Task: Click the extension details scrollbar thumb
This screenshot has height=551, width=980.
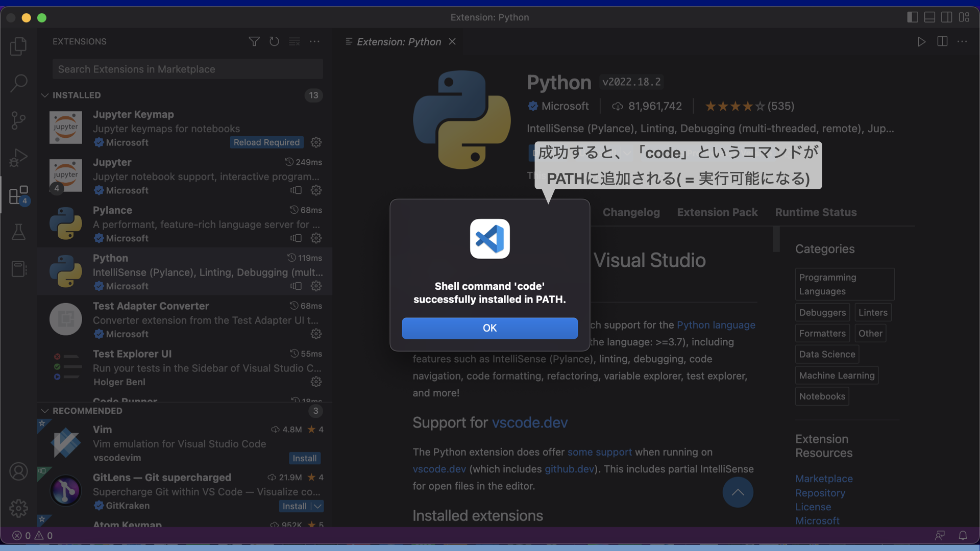Action: pos(776,239)
